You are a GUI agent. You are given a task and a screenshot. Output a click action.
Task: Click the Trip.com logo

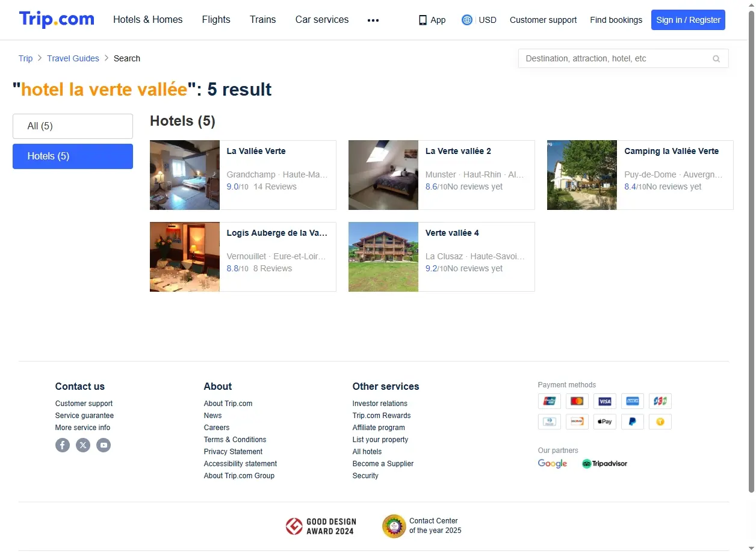tap(57, 19)
